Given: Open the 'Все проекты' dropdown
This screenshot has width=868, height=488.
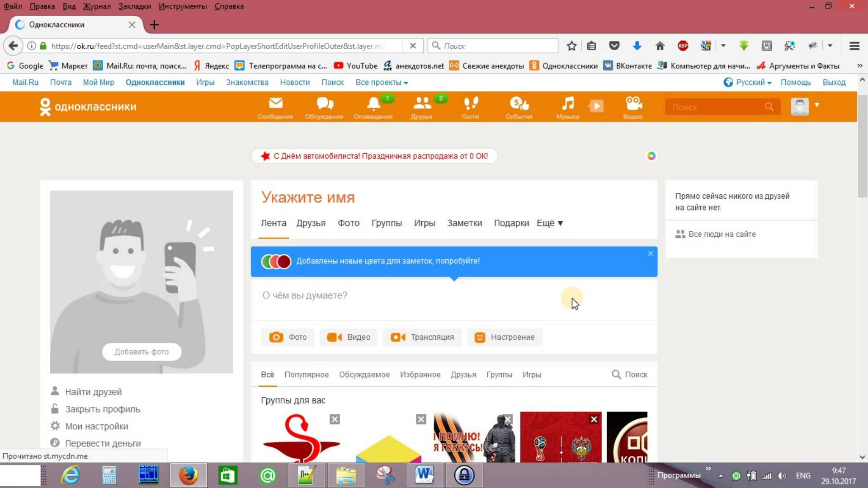Looking at the screenshot, I should tap(382, 82).
